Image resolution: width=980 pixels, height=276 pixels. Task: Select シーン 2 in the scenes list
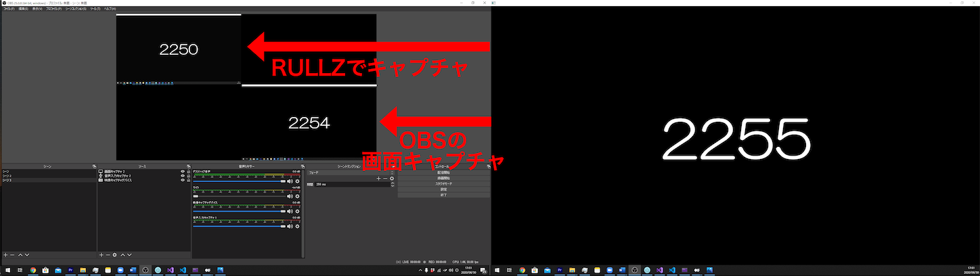[x=48, y=176]
